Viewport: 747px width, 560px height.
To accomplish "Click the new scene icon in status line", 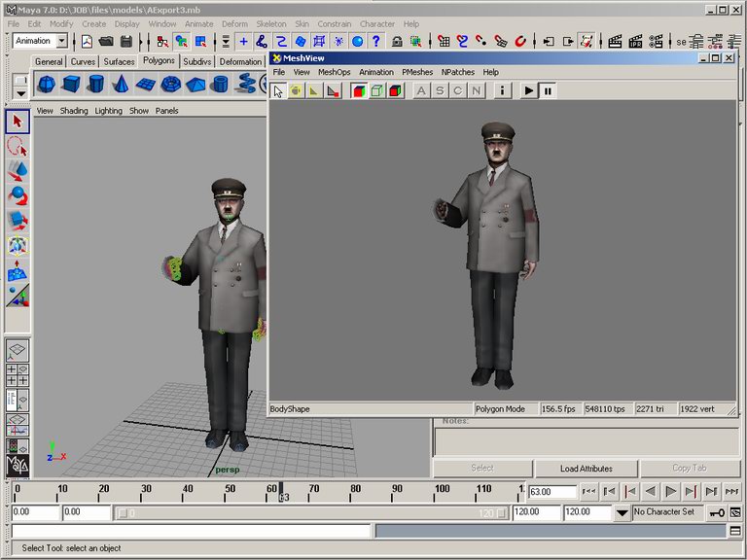I will pyautogui.click(x=87, y=42).
